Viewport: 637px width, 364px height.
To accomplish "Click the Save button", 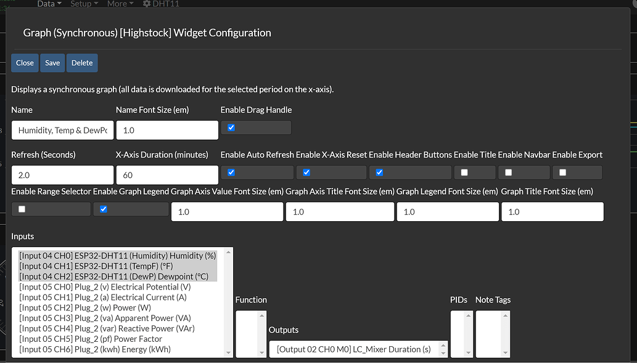I will pos(52,63).
